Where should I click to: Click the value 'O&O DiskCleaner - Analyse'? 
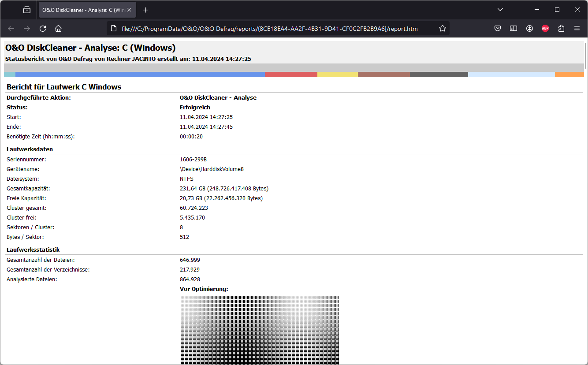(x=218, y=97)
